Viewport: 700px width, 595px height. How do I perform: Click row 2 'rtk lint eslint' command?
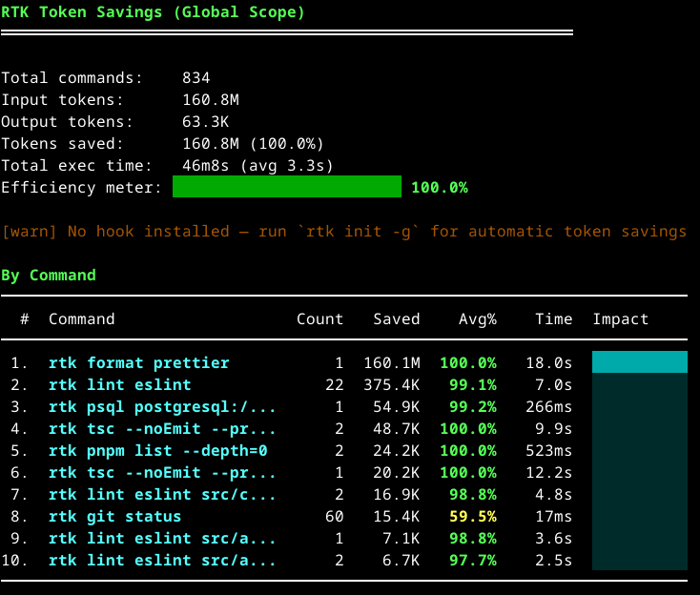[x=119, y=385]
